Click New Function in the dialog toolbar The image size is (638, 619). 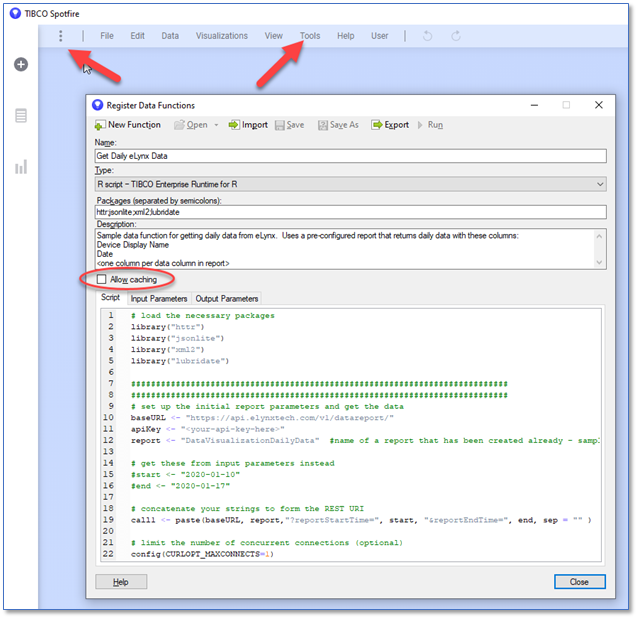pos(128,125)
